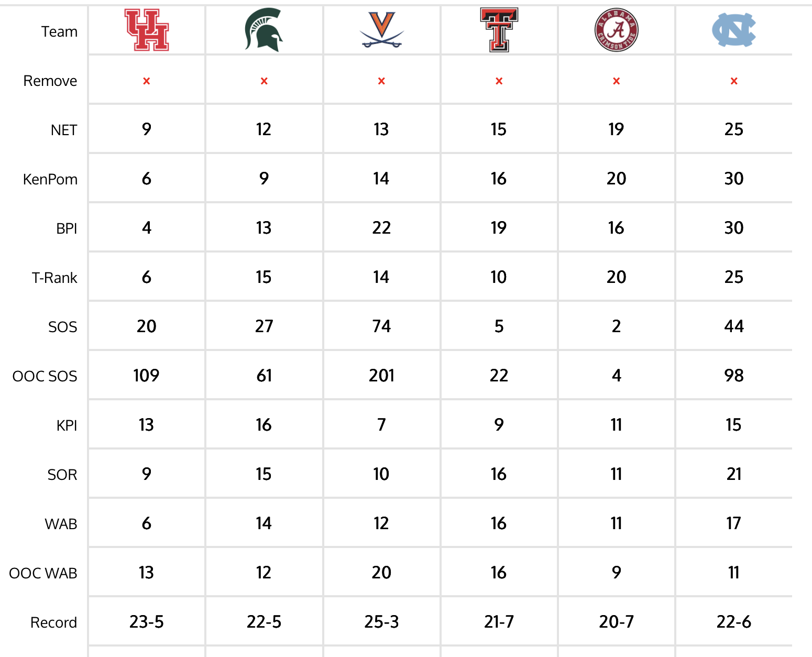Click the Houston Cougars logo
This screenshot has height=657, width=812.
(147, 30)
